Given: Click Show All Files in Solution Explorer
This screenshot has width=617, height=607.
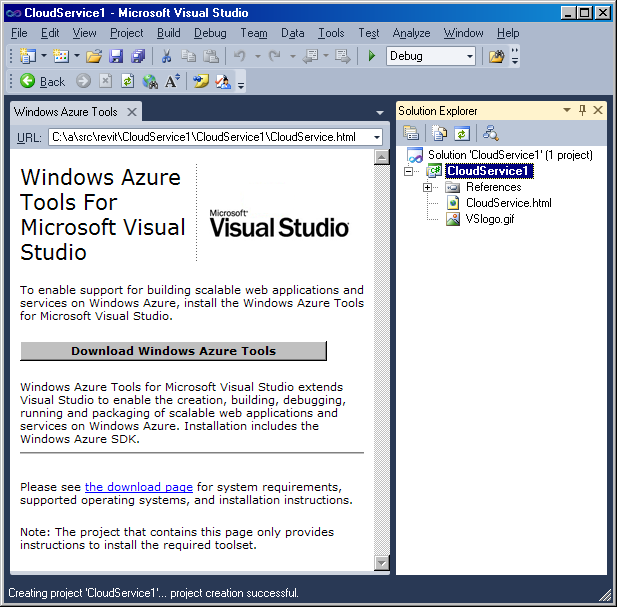Looking at the screenshot, I should point(439,132).
